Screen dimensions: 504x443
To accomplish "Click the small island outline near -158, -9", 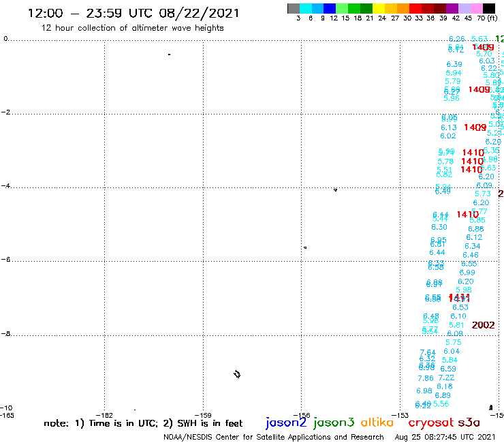I will (237, 374).
